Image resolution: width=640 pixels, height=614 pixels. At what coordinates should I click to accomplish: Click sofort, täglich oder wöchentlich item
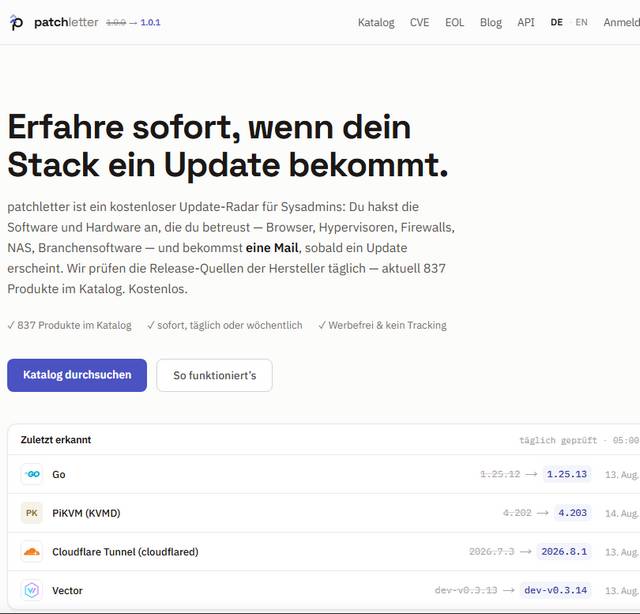(x=225, y=325)
